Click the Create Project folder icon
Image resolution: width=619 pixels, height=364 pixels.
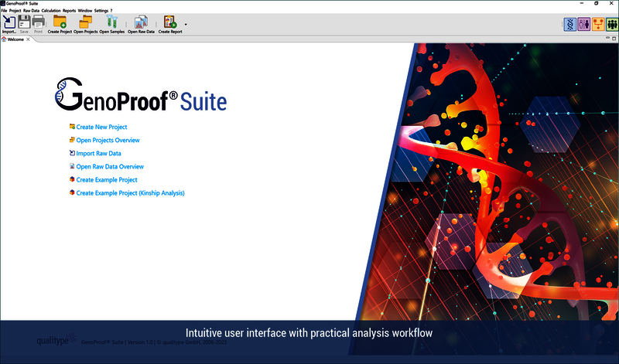click(60, 22)
